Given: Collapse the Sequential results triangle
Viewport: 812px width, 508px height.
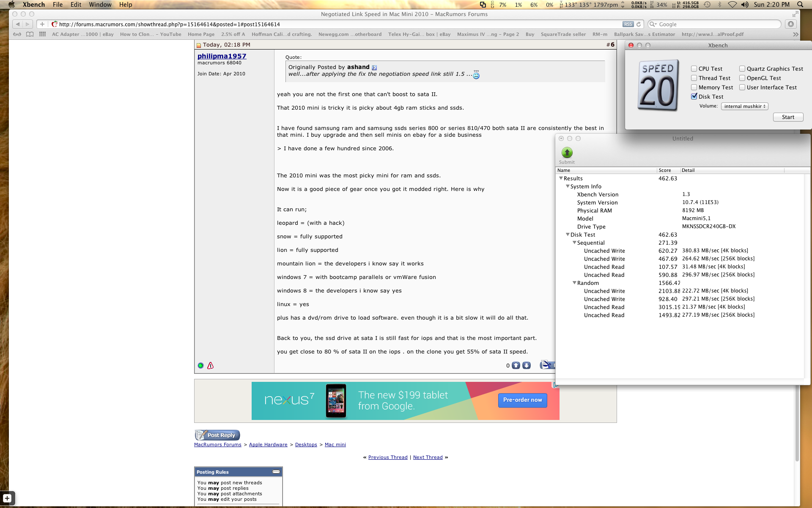Looking at the screenshot, I should click(x=574, y=243).
